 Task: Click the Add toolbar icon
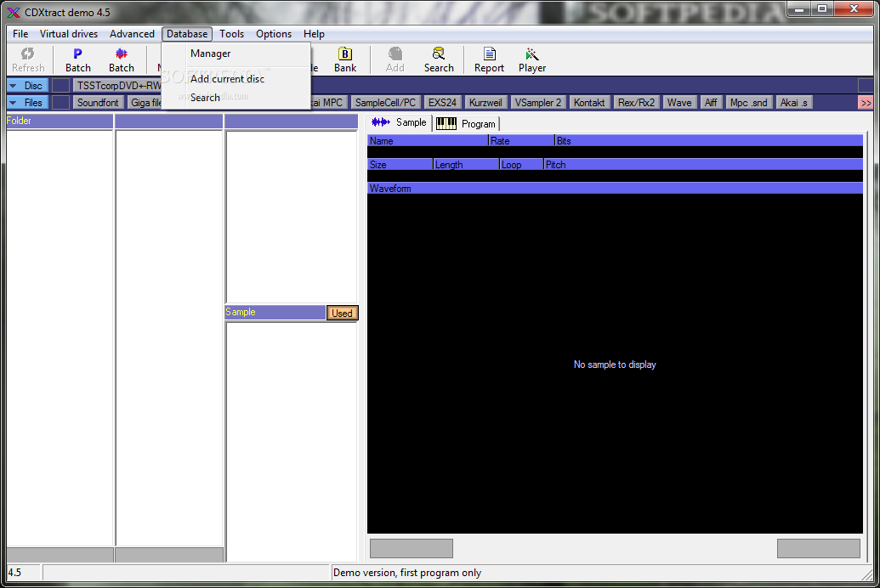395,59
